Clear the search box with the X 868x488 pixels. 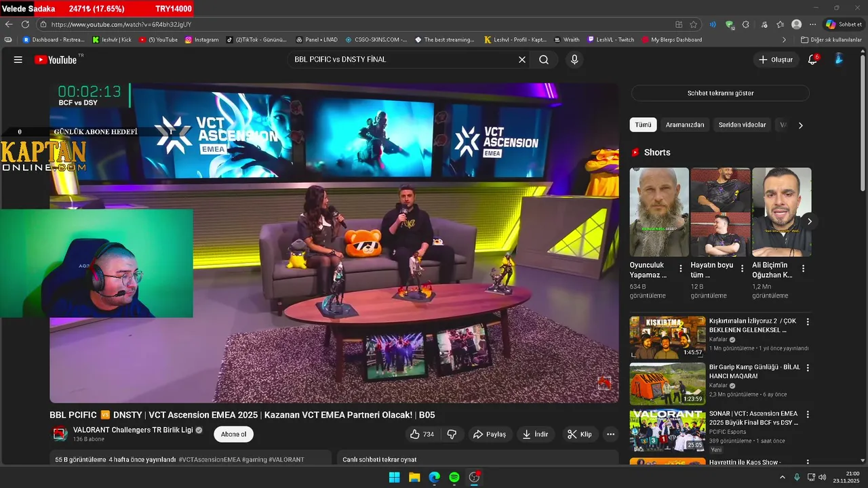[522, 60]
